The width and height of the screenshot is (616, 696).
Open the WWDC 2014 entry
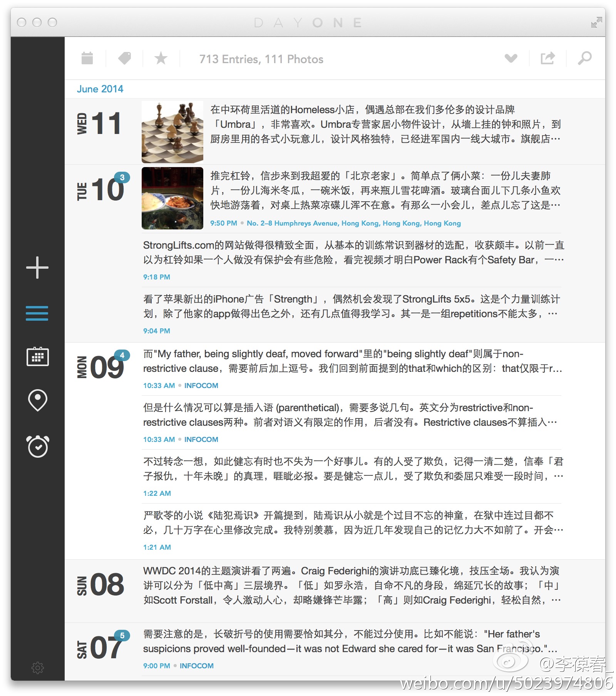pos(351,586)
